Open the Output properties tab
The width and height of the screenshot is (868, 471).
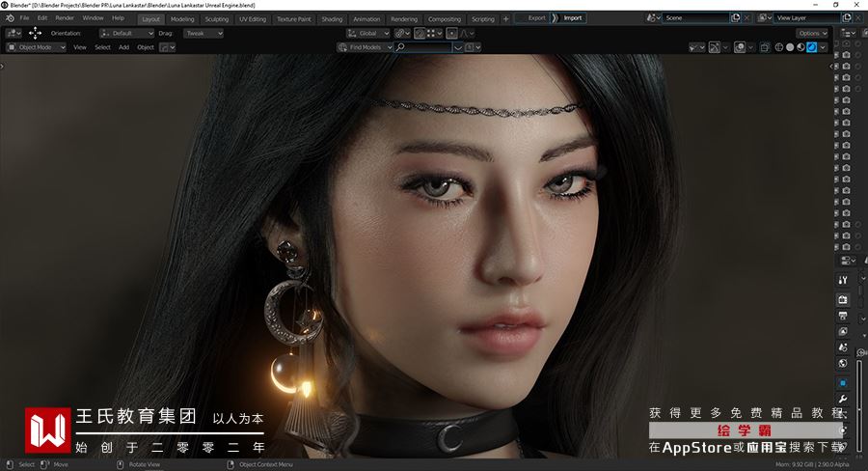tap(843, 316)
